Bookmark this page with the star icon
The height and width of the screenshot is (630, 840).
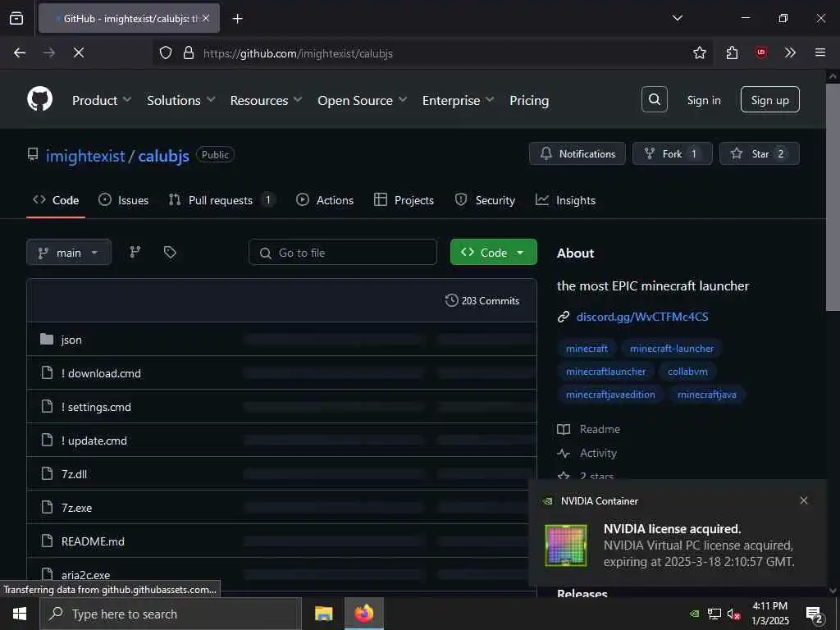[699, 52]
